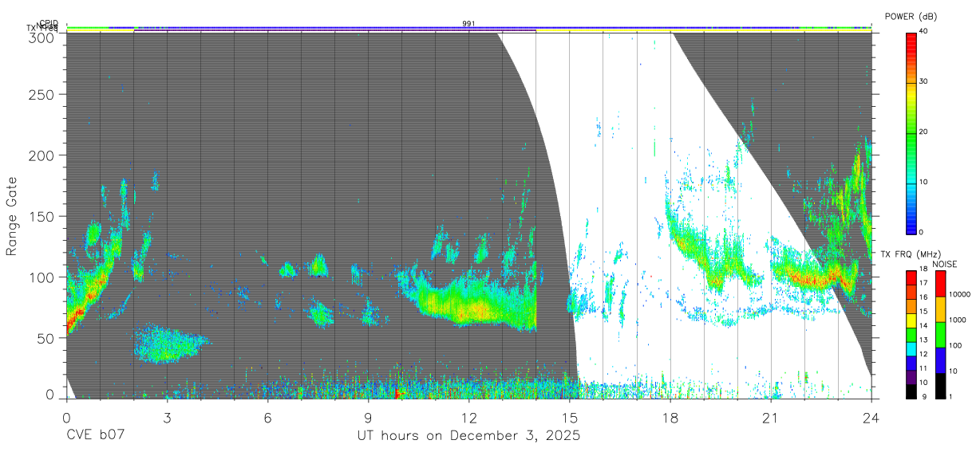Click the 1000 label on the NOISE scale

958,320
